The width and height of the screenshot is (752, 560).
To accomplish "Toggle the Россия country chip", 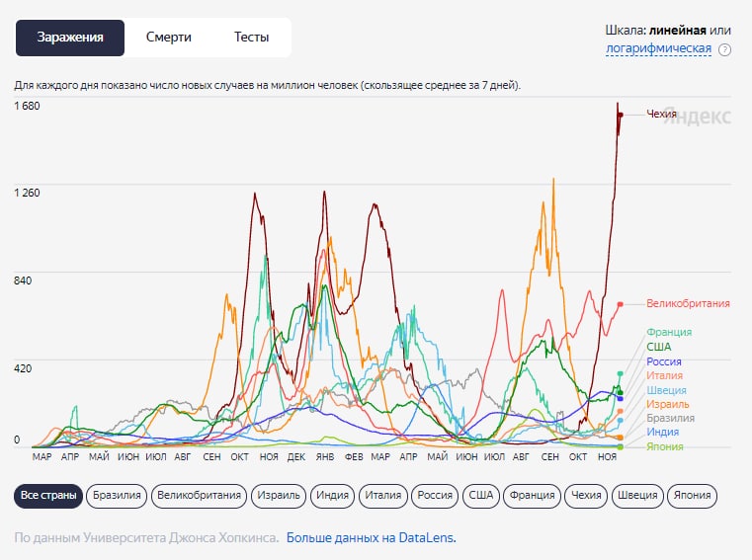I will [x=435, y=495].
